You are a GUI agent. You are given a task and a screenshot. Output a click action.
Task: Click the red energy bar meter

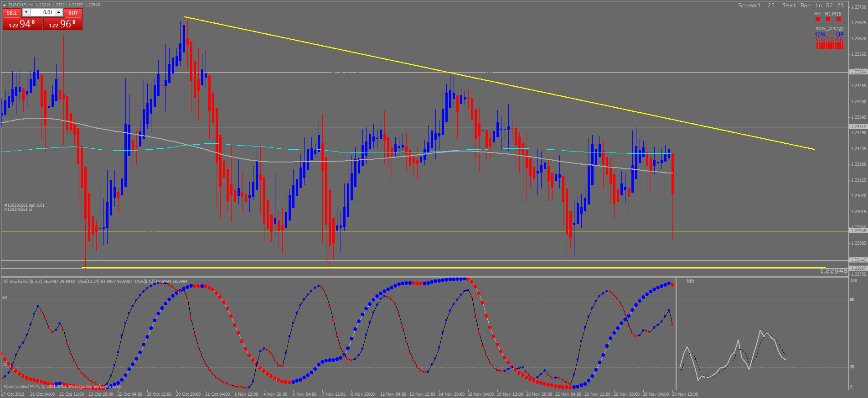pyautogui.click(x=830, y=46)
